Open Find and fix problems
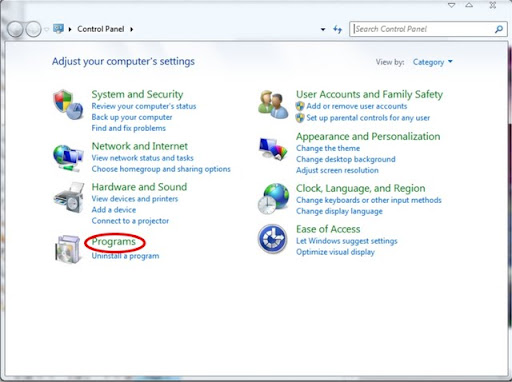The image size is (512, 382). (128, 128)
